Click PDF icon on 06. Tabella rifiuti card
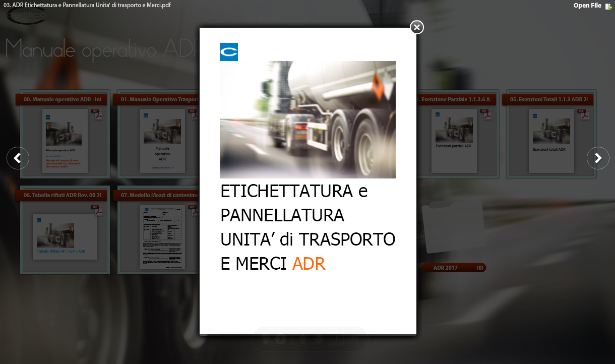The width and height of the screenshot is (615, 364). 97,210
